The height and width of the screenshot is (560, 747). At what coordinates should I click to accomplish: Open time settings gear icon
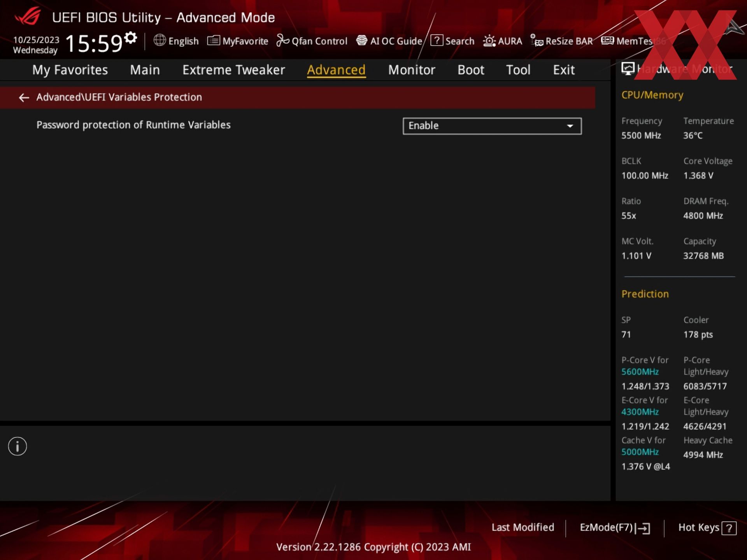(x=131, y=38)
